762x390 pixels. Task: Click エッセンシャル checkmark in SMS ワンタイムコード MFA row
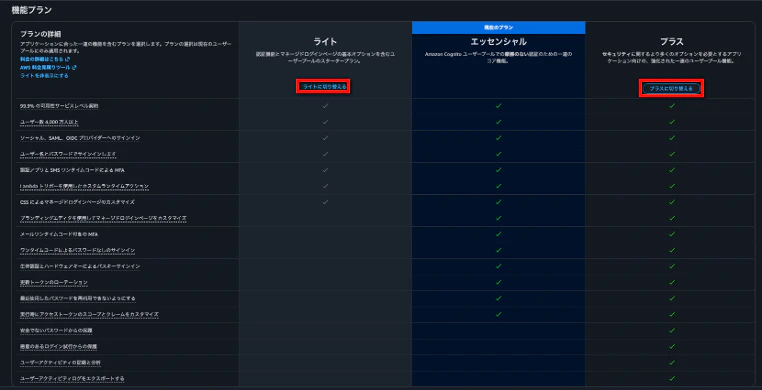click(x=498, y=170)
